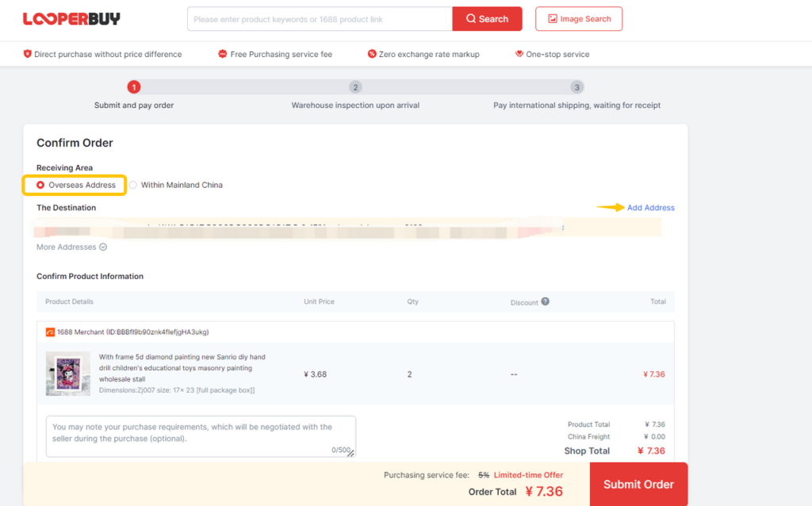Click the step 2 warehouse inspection marker
This screenshot has height=506, width=812.
[355, 87]
